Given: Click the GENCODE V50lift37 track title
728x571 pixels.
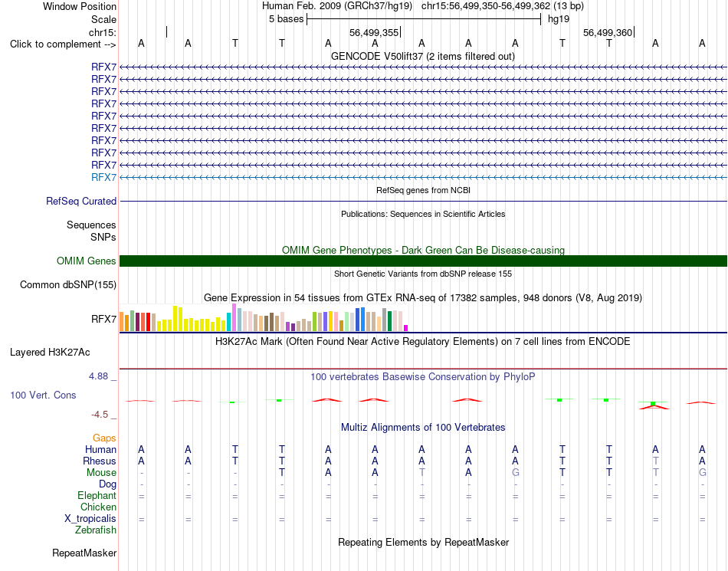Looking at the screenshot, I should click(423, 57).
